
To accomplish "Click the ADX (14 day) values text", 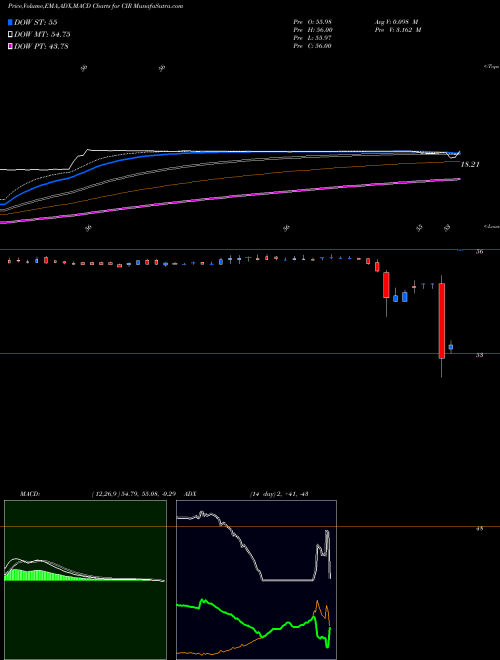I will click(278, 494).
